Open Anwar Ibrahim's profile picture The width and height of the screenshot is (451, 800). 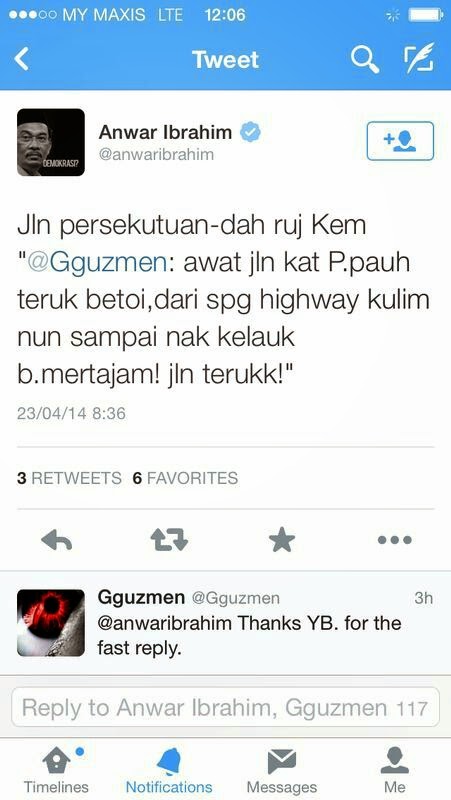pyautogui.click(x=51, y=142)
